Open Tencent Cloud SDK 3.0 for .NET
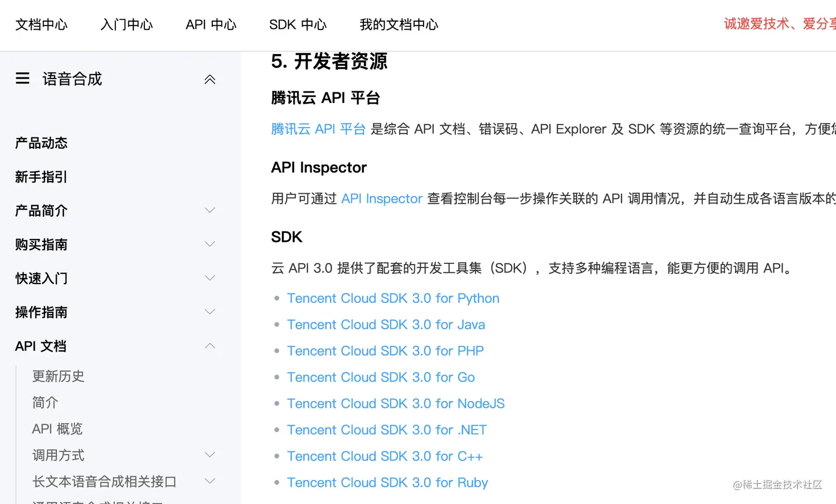The width and height of the screenshot is (836, 504). coord(387,430)
